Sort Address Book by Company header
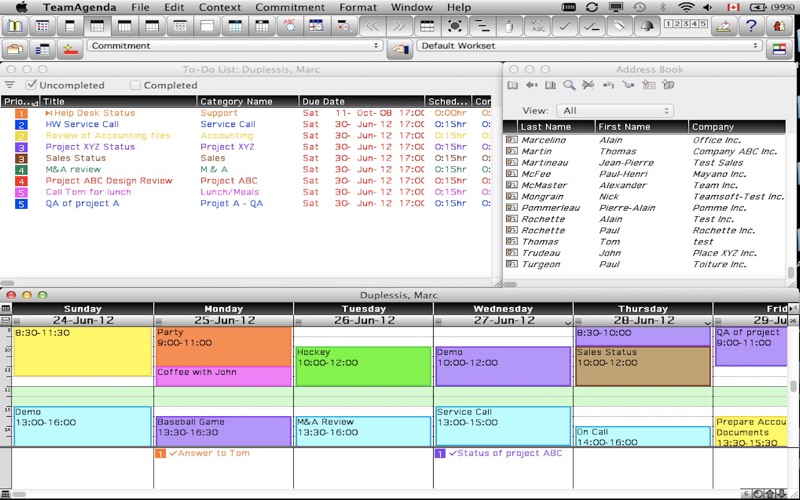The height and width of the screenshot is (500, 800). [x=737, y=127]
